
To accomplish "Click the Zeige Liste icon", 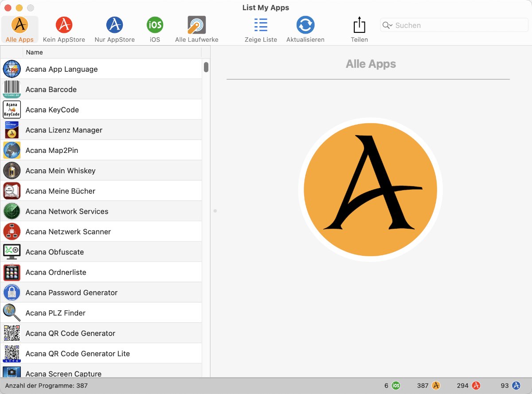I will click(261, 25).
